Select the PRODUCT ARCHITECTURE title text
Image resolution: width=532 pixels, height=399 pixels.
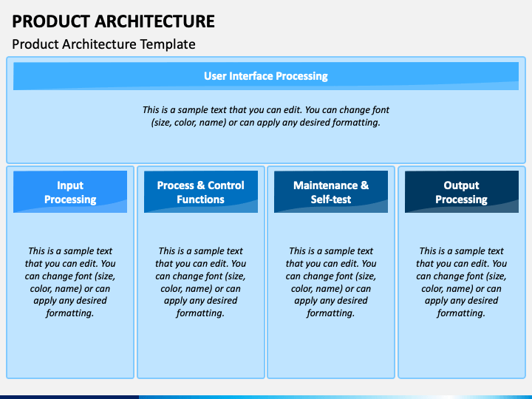pos(113,21)
